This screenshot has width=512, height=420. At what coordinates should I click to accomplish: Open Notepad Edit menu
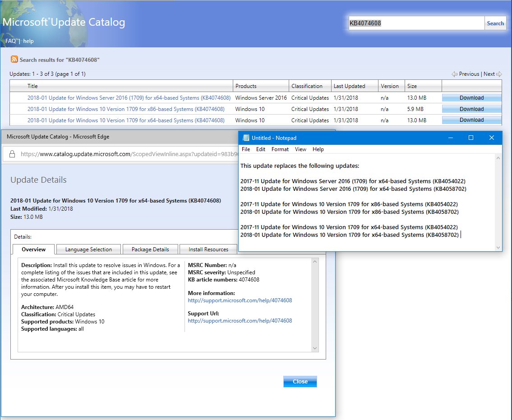tap(261, 149)
